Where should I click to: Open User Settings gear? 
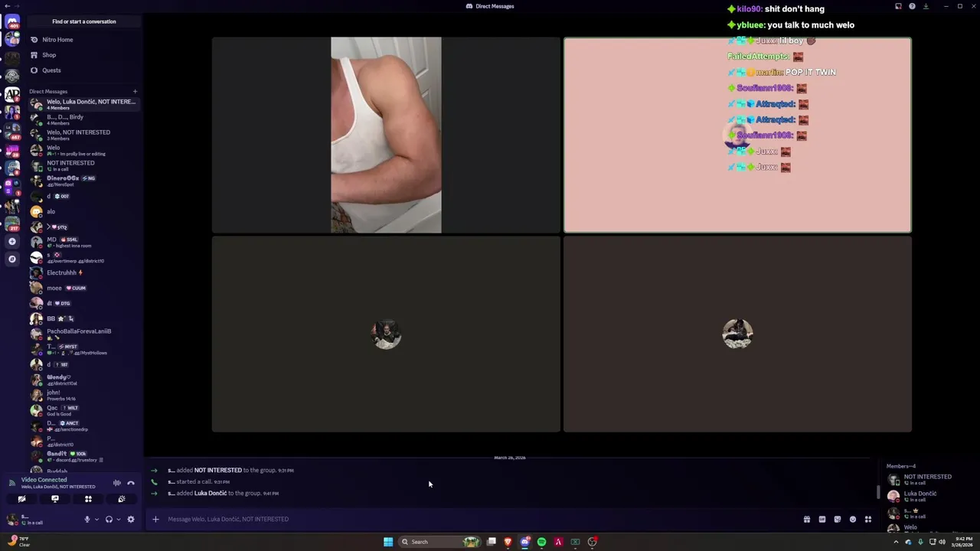pos(131,520)
